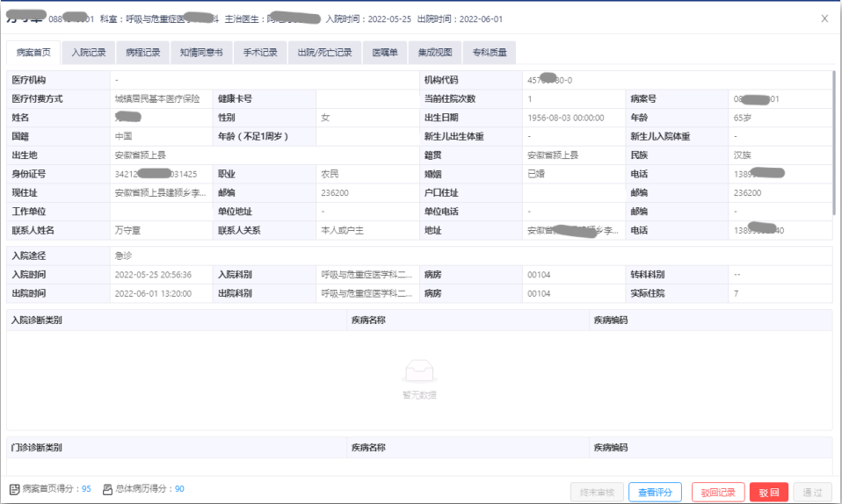
Task: Click the 病案首页得分 value 95
Action: tap(86, 489)
